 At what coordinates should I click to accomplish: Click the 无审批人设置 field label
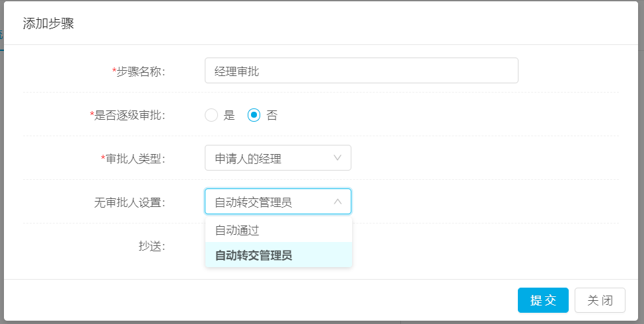click(x=129, y=202)
